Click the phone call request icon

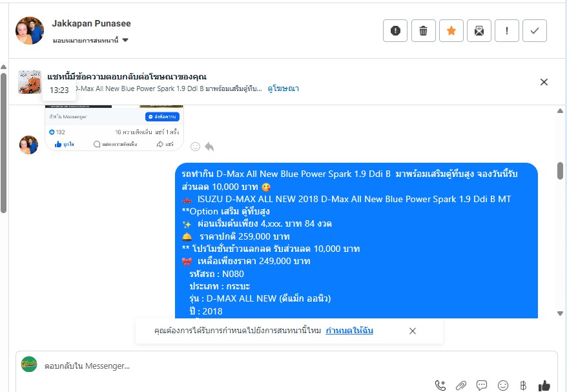[440, 386]
